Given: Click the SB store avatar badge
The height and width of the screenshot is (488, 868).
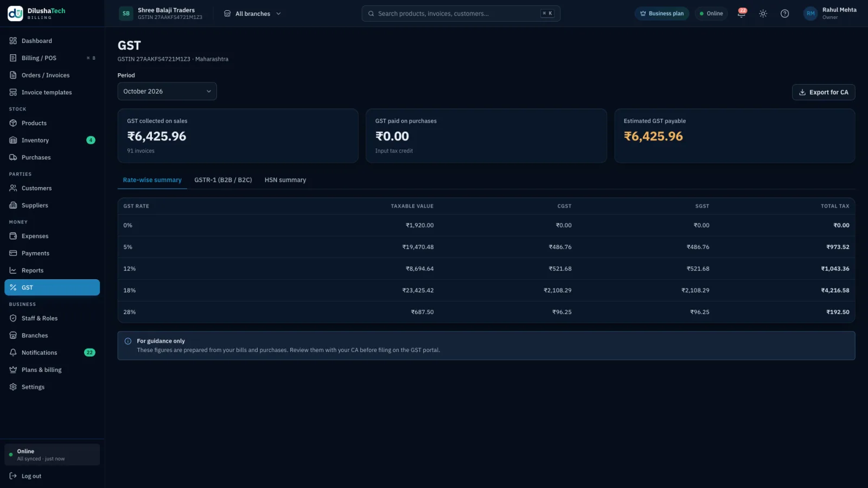Looking at the screenshot, I should (126, 14).
